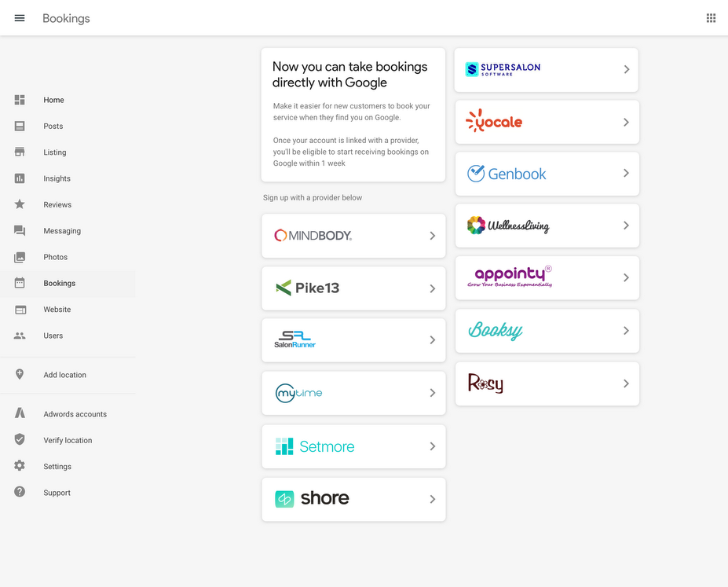Click the Pike13 logo

click(x=307, y=288)
